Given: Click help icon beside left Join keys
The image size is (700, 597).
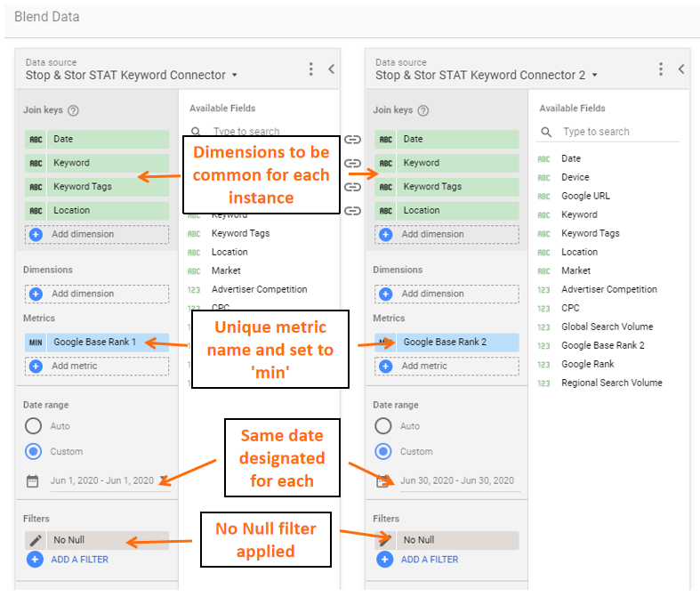Looking at the screenshot, I should (x=74, y=111).
